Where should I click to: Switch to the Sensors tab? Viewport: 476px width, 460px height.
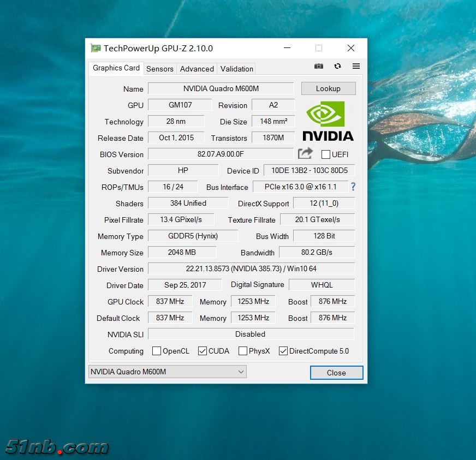pos(160,69)
